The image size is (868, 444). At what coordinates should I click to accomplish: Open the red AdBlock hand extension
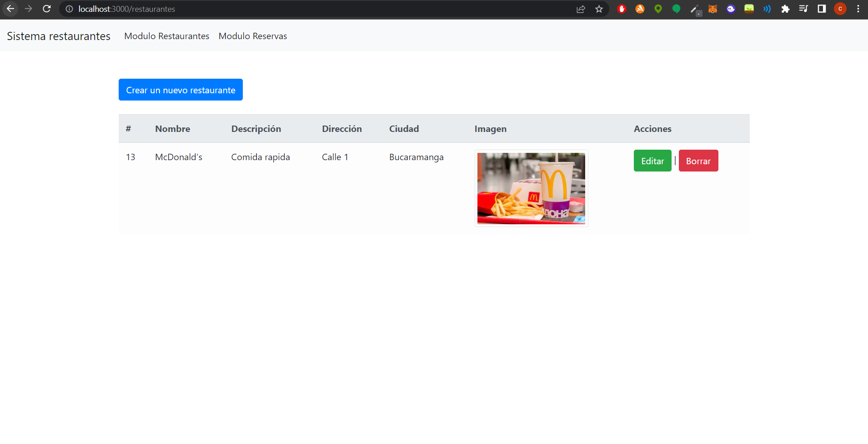point(622,9)
